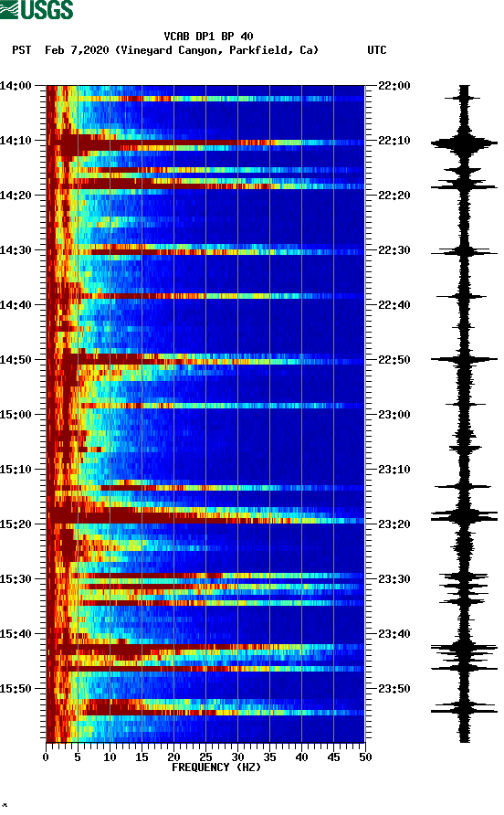Click the 15:10 PST time label
Screen dimensions: 504x815
(x=16, y=470)
